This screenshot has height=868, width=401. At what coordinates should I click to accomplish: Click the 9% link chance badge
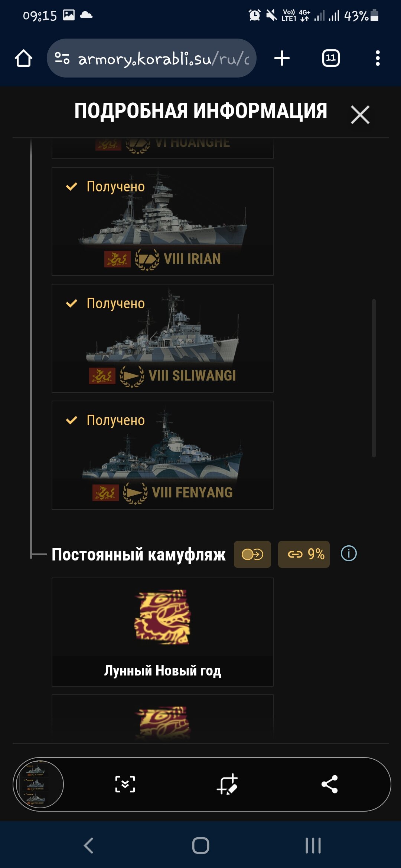point(304,554)
